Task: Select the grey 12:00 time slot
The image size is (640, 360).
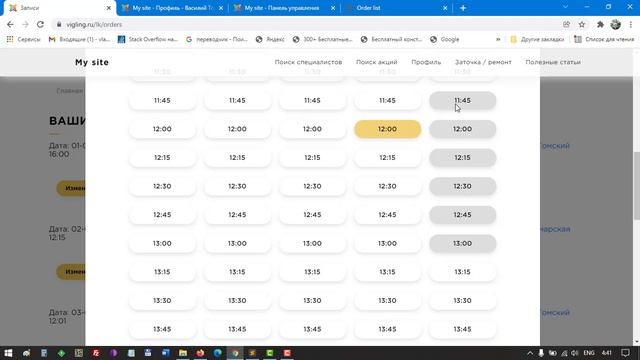Action: (x=462, y=129)
